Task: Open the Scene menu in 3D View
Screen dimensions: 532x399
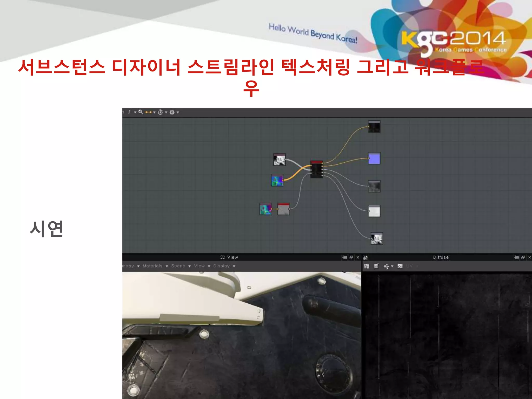Action: point(181,266)
